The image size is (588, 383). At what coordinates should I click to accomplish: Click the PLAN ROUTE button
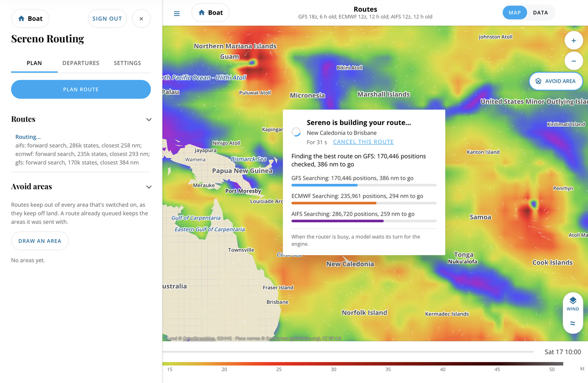[x=81, y=89]
